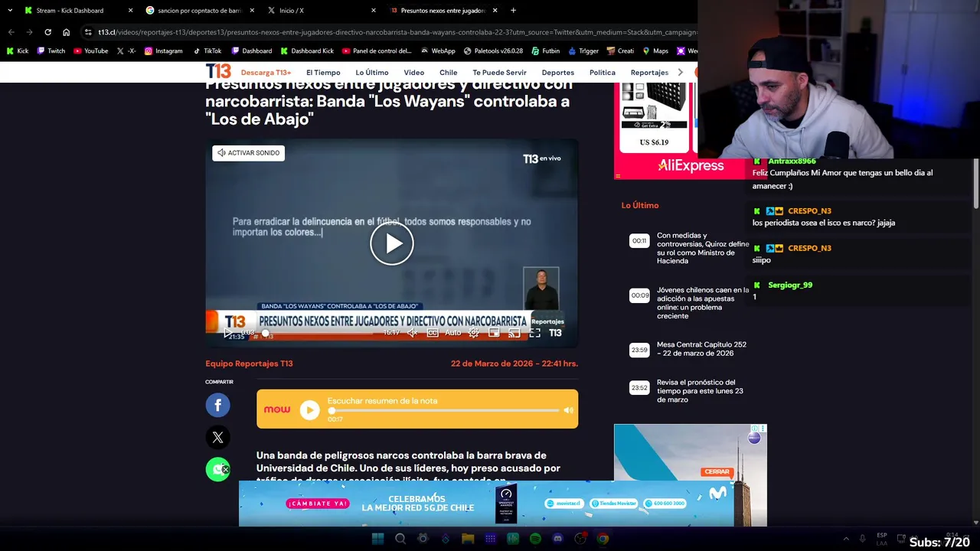Viewport: 980px width, 551px height.
Task: Open Mesa Central: Capítulo 252 story
Action: coord(701,349)
